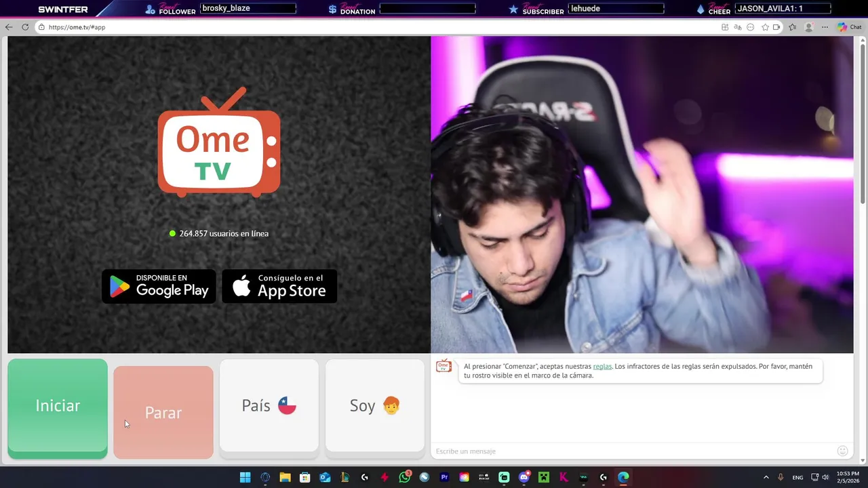Open the red lightning app on taskbar
Viewport: 868px width, 488px height.
click(384, 477)
